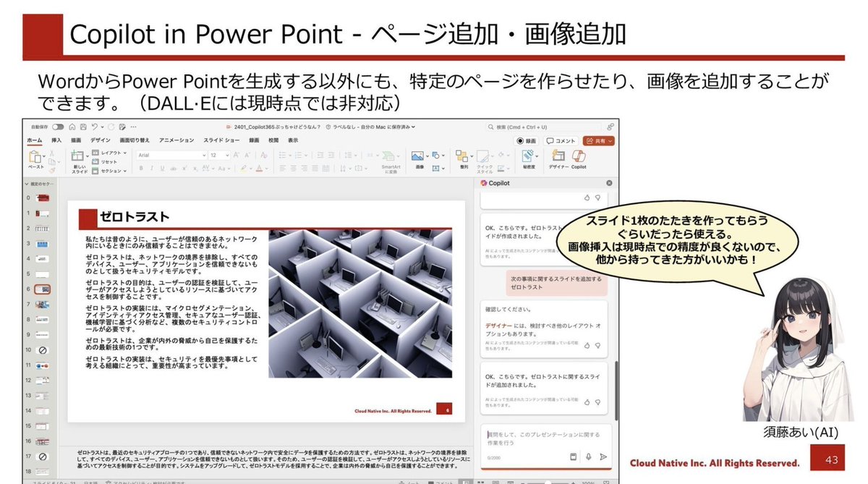Click the collaboration people icon beside search
The image size is (868, 484).
click(610, 127)
